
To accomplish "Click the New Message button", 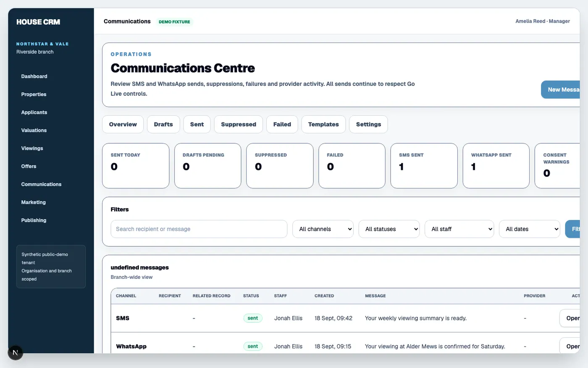I will pos(561,90).
